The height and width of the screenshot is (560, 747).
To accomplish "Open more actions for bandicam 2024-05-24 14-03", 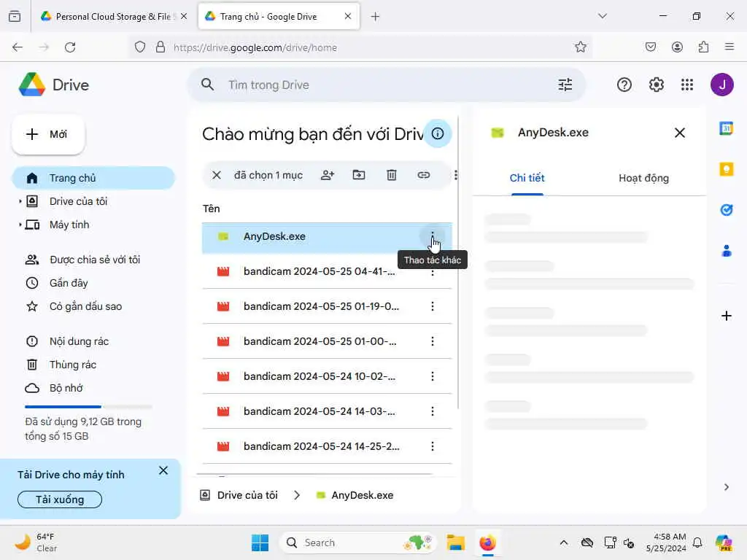I will click(432, 411).
